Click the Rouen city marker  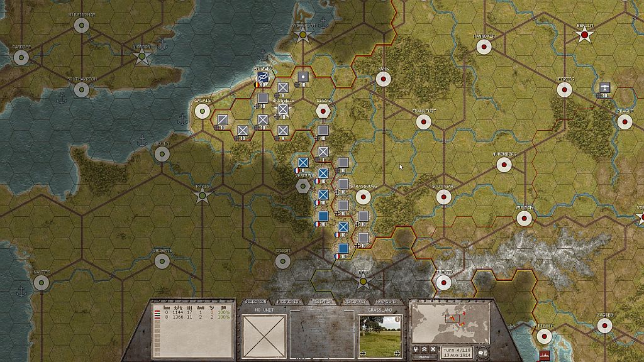pyautogui.click(x=162, y=154)
